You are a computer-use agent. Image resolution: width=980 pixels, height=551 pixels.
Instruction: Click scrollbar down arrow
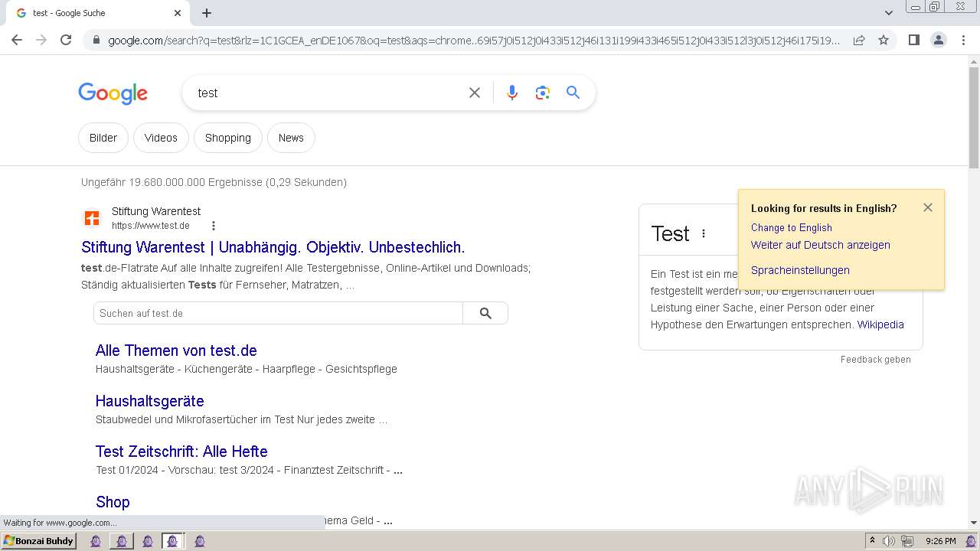(974, 523)
